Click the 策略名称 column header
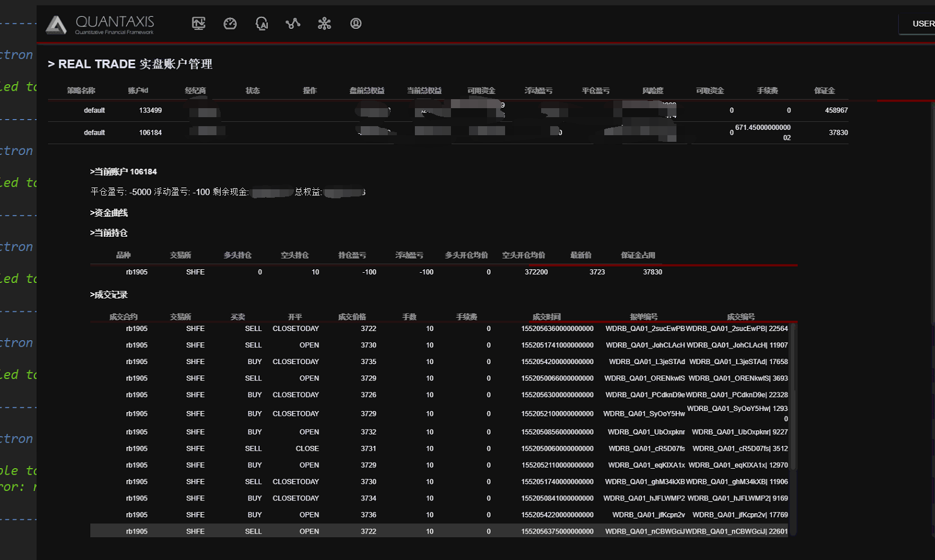The height and width of the screenshot is (560, 935). (x=81, y=91)
